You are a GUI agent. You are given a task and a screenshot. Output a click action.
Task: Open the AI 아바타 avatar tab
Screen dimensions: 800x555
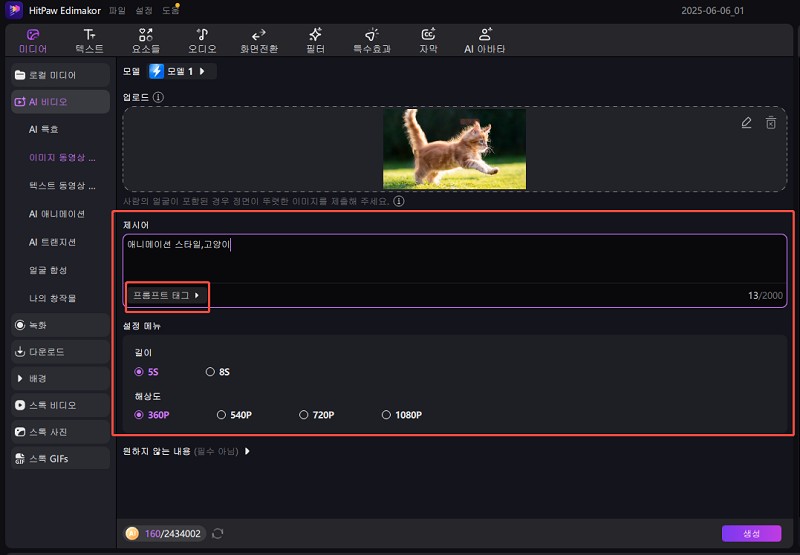485,41
